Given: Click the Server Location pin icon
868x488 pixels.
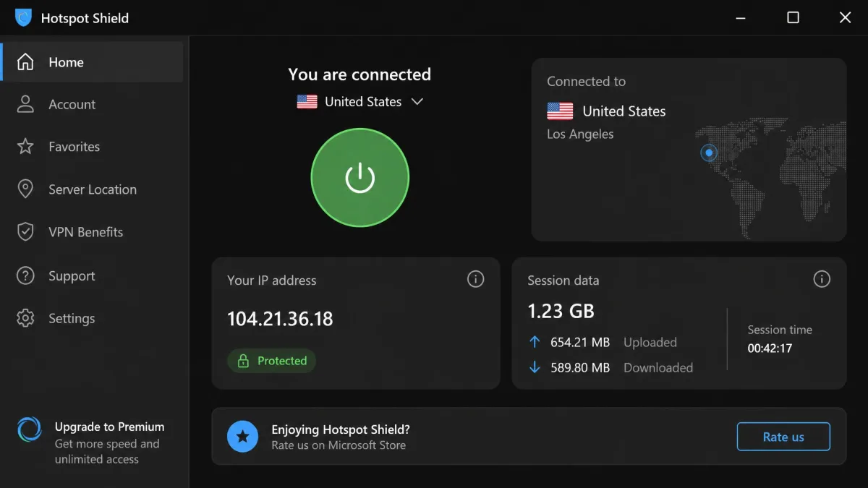Looking at the screenshot, I should 25,189.
